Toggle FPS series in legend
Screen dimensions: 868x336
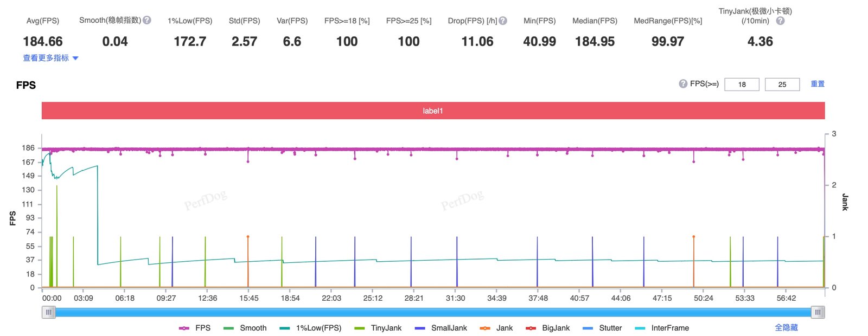pyautogui.click(x=195, y=328)
